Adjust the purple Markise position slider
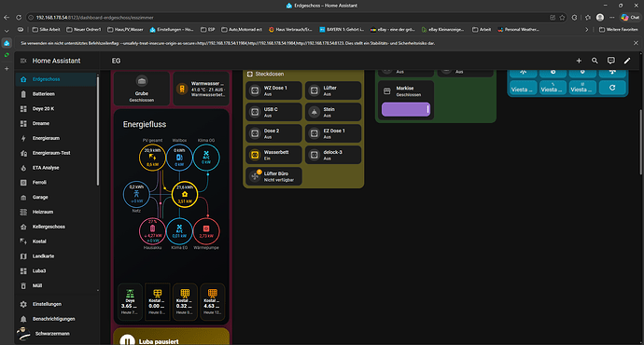The width and height of the screenshot is (644, 345). (x=406, y=109)
